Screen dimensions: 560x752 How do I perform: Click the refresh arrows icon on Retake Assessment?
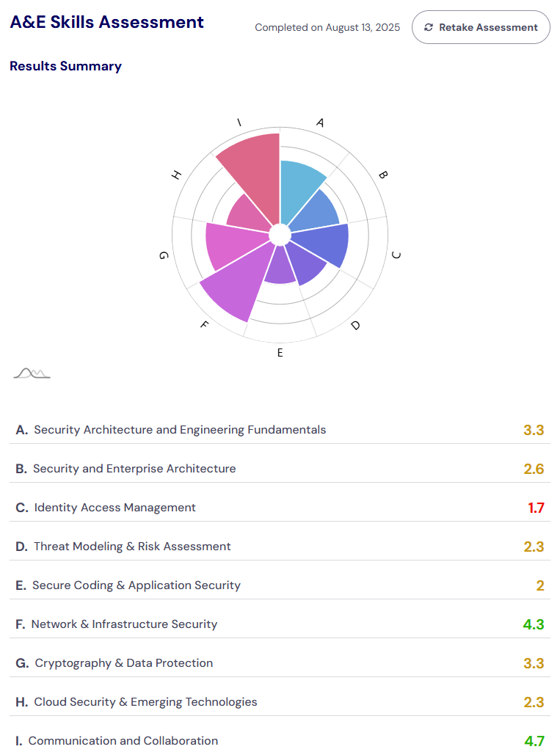[429, 28]
